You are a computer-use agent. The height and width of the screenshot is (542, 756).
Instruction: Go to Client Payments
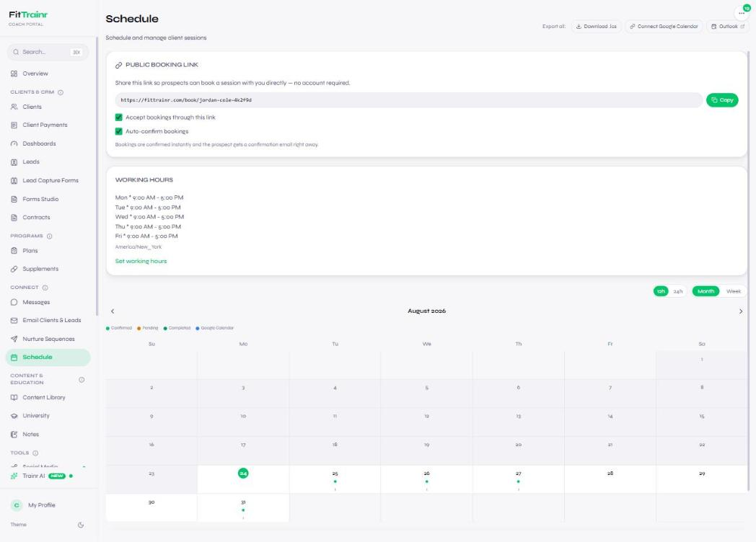pos(48,125)
